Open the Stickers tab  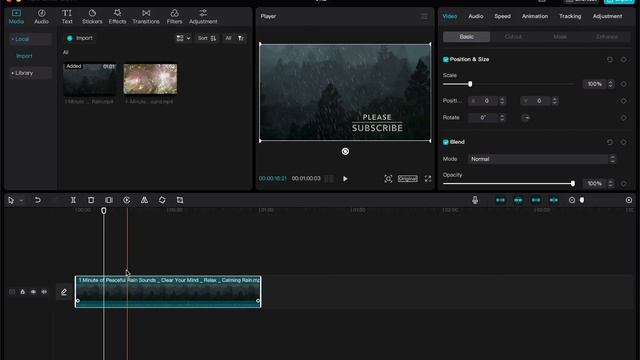click(x=92, y=17)
